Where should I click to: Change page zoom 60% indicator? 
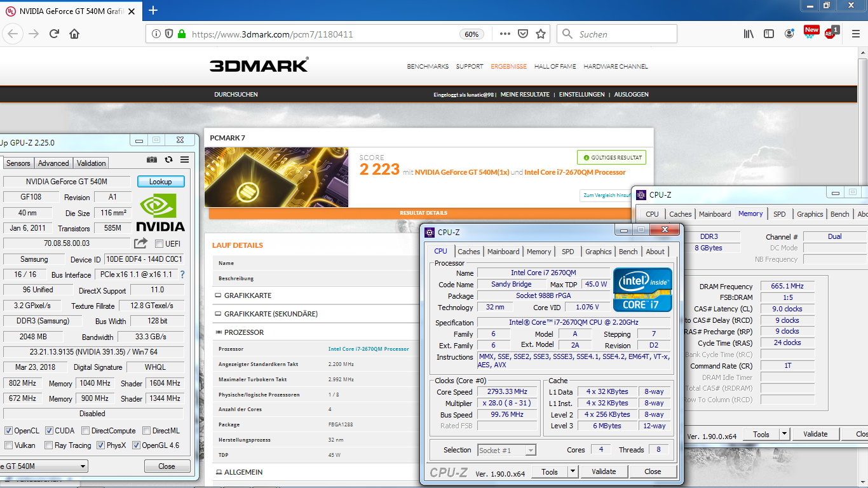coord(471,34)
